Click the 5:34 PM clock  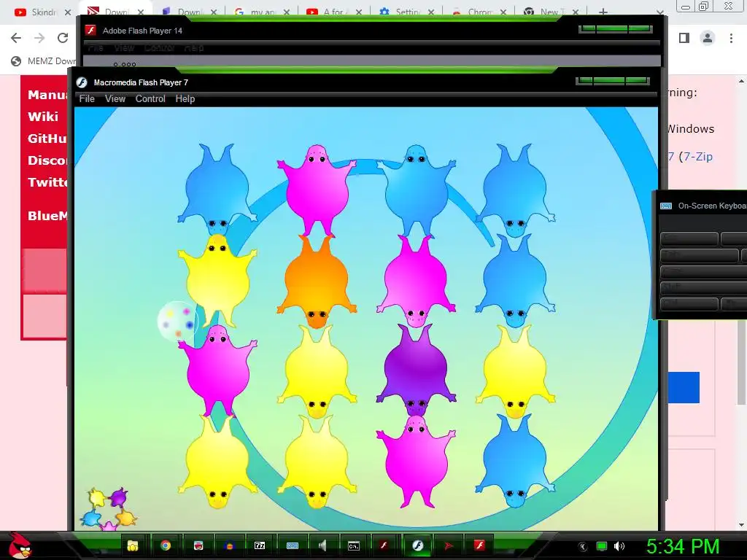[x=683, y=546]
